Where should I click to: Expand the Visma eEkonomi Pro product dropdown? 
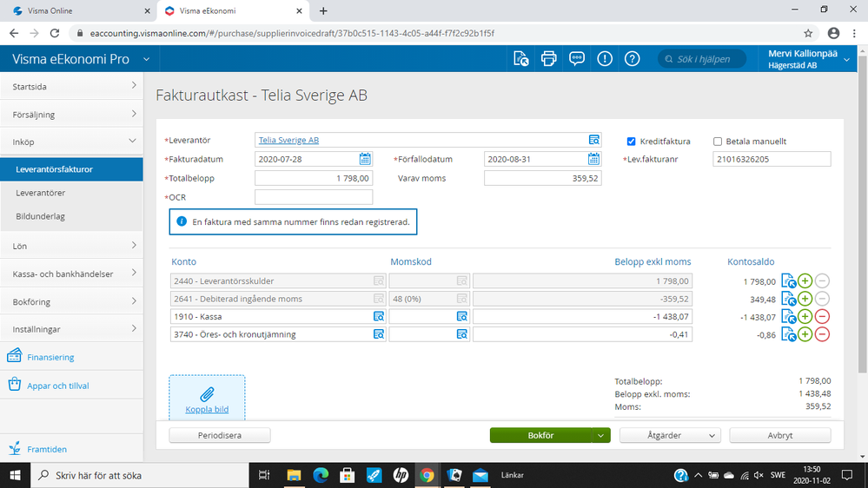pyautogui.click(x=146, y=59)
